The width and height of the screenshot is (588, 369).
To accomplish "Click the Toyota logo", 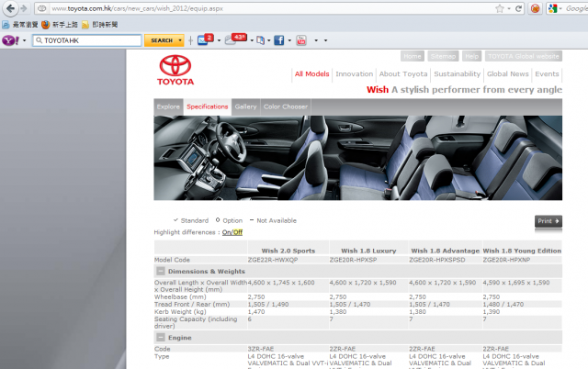I will (x=175, y=71).
